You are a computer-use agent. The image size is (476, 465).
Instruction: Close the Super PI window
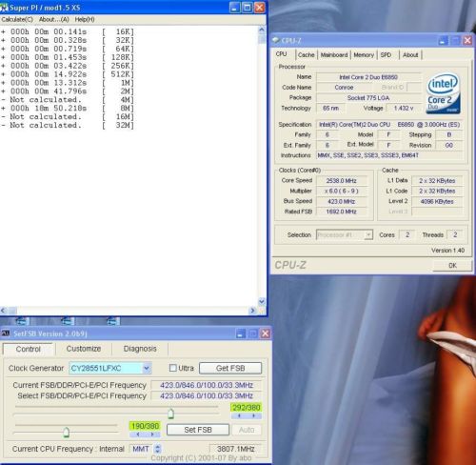[x=260, y=8]
